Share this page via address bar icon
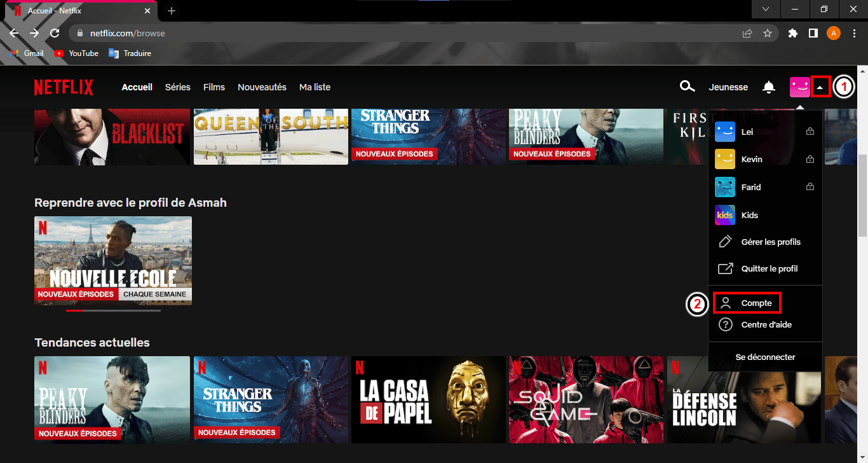This screenshot has height=463, width=868. [x=747, y=33]
